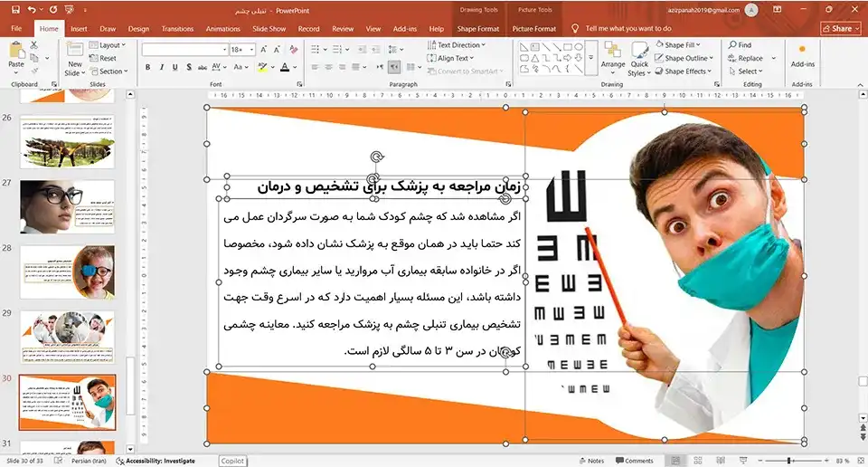Click the Share button

841,29
